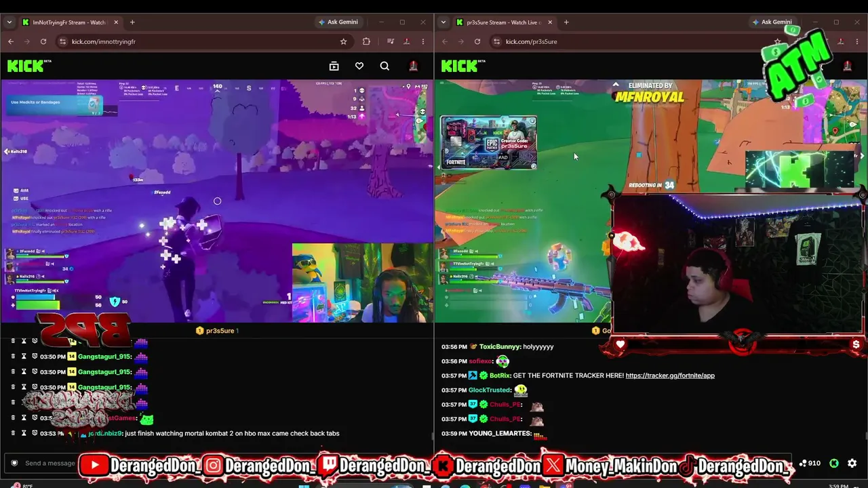The width and height of the screenshot is (868, 488).
Task: Ban the mortal kombat 2 message sender
Action: click(x=35, y=433)
